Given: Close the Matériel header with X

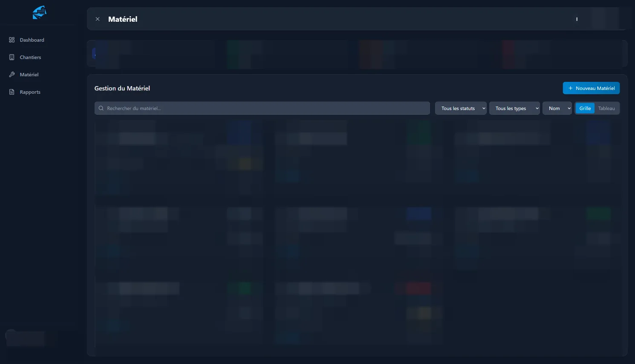Looking at the screenshot, I should (98, 19).
